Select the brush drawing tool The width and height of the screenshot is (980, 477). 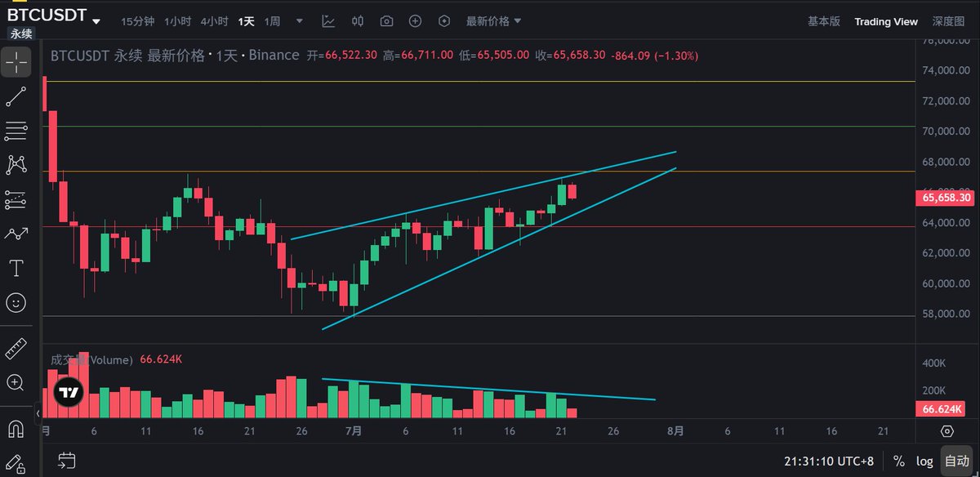(x=16, y=234)
